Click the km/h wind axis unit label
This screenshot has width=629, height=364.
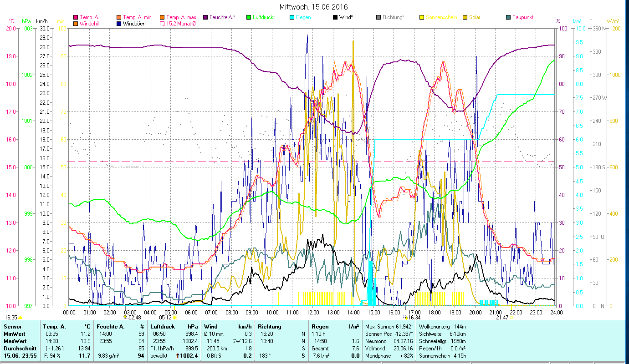click(x=41, y=21)
